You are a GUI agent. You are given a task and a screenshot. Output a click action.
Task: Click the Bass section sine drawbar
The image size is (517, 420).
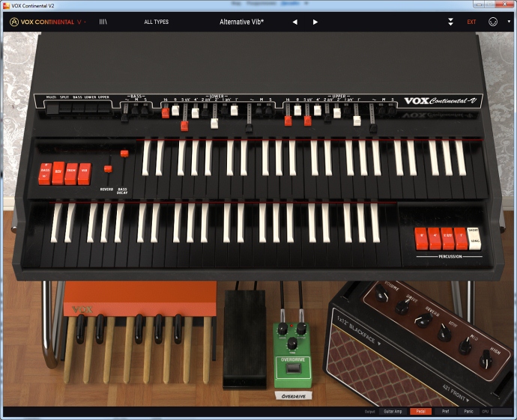tap(124, 118)
